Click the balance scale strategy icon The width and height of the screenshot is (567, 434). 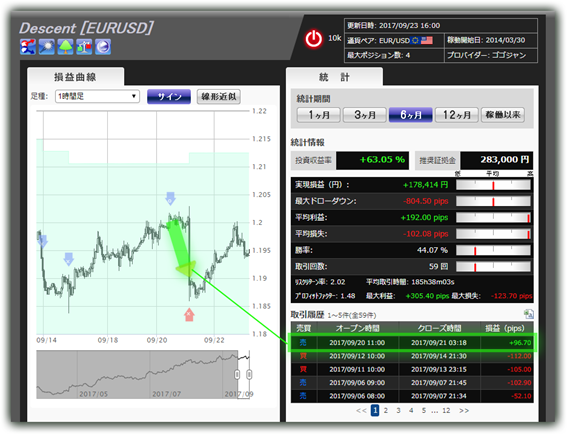pyautogui.click(x=84, y=47)
